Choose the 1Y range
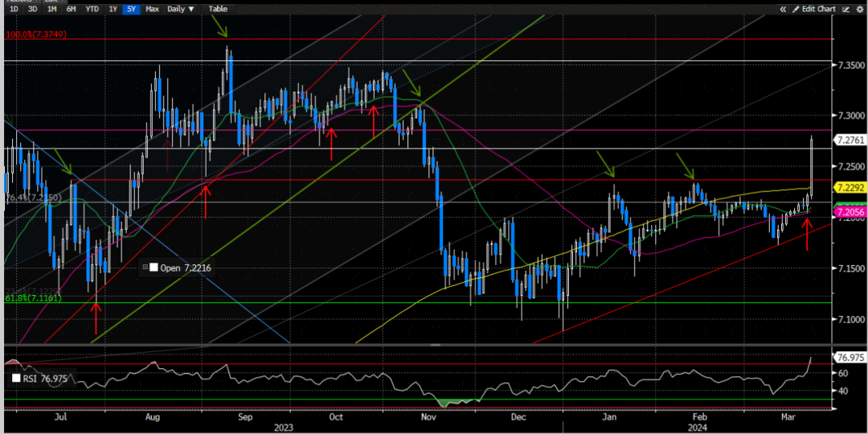This screenshot has width=868, height=434. click(113, 9)
